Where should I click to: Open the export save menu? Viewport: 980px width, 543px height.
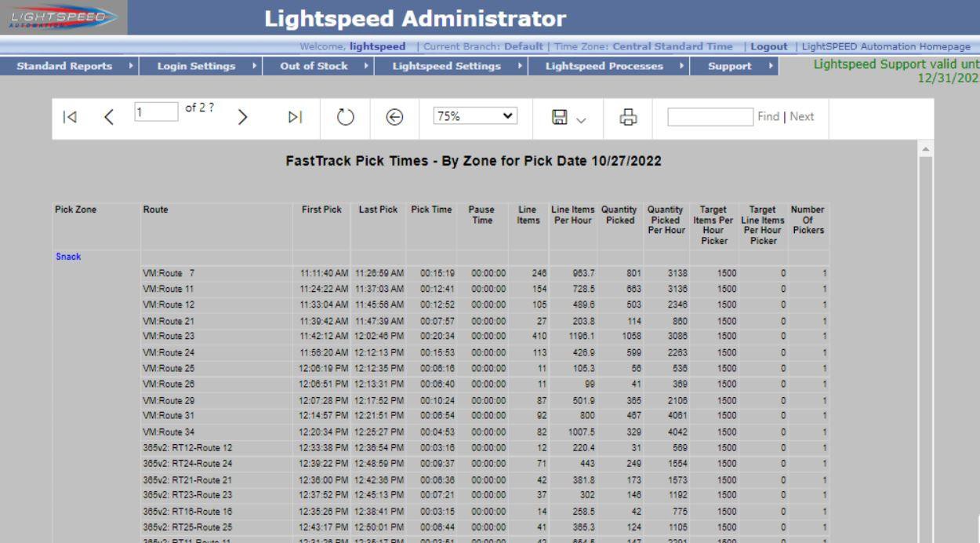(x=569, y=117)
